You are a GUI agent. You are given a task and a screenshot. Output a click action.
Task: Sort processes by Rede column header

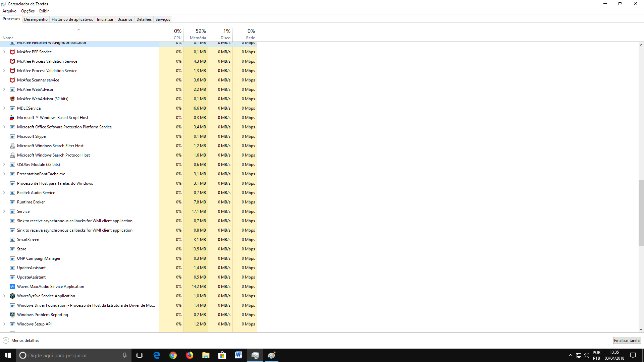[x=245, y=35]
